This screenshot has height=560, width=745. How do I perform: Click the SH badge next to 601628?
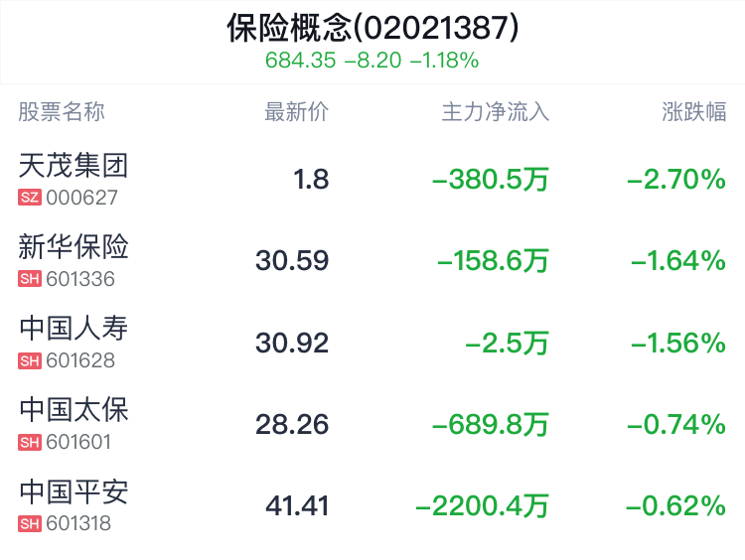point(30,360)
